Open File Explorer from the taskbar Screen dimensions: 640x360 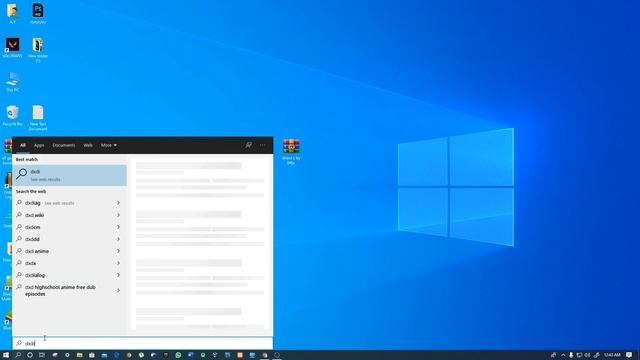pyautogui.click(x=79, y=355)
